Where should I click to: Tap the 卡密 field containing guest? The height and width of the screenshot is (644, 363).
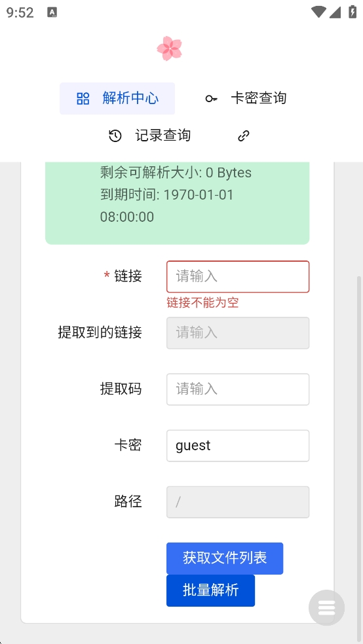[238, 446]
